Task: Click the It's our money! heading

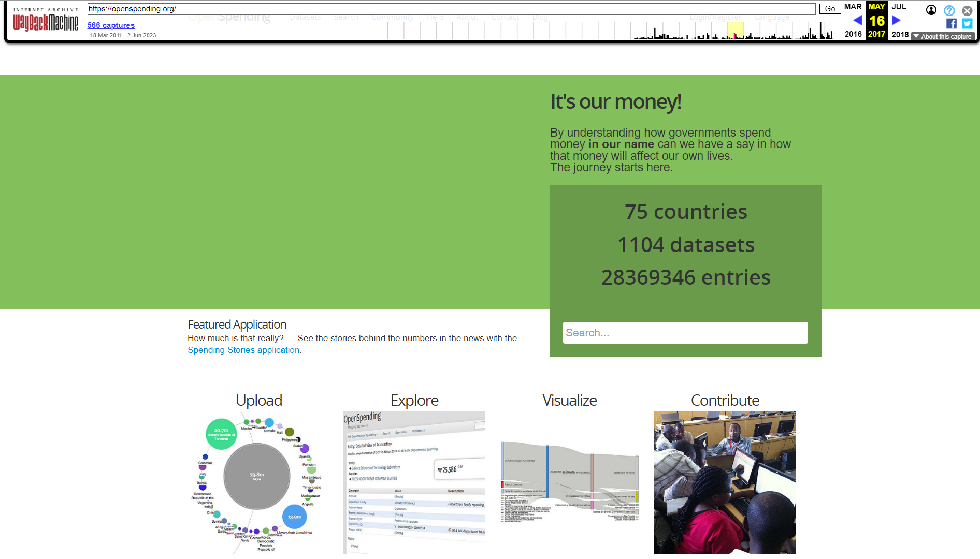Action: coord(615,102)
